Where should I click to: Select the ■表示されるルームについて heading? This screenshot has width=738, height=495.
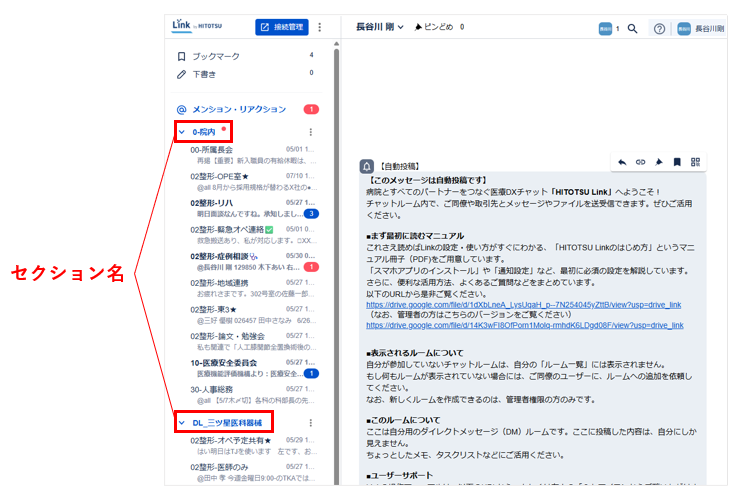point(415,353)
